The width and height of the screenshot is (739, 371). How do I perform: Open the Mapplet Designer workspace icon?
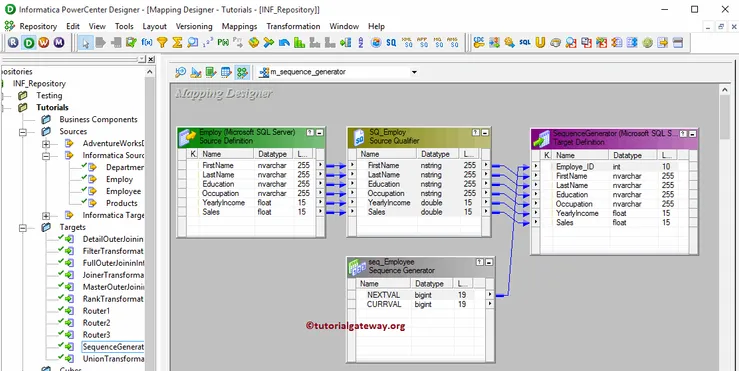[x=226, y=72]
